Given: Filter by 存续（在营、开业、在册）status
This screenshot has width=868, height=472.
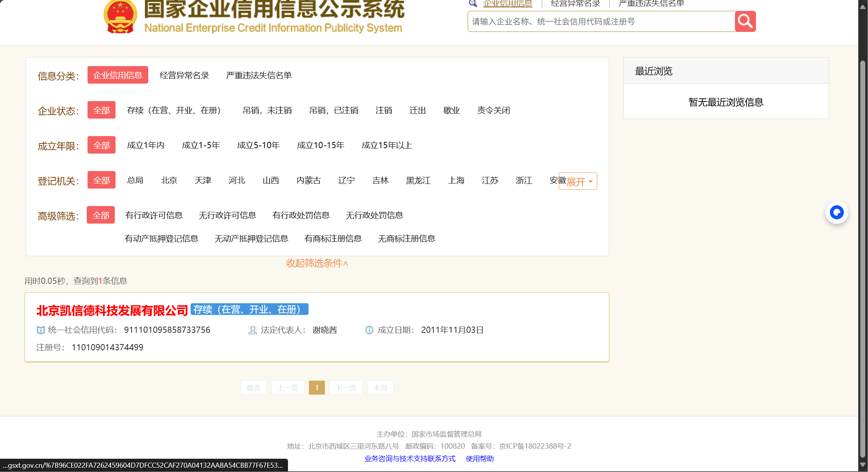Looking at the screenshot, I should coord(174,110).
